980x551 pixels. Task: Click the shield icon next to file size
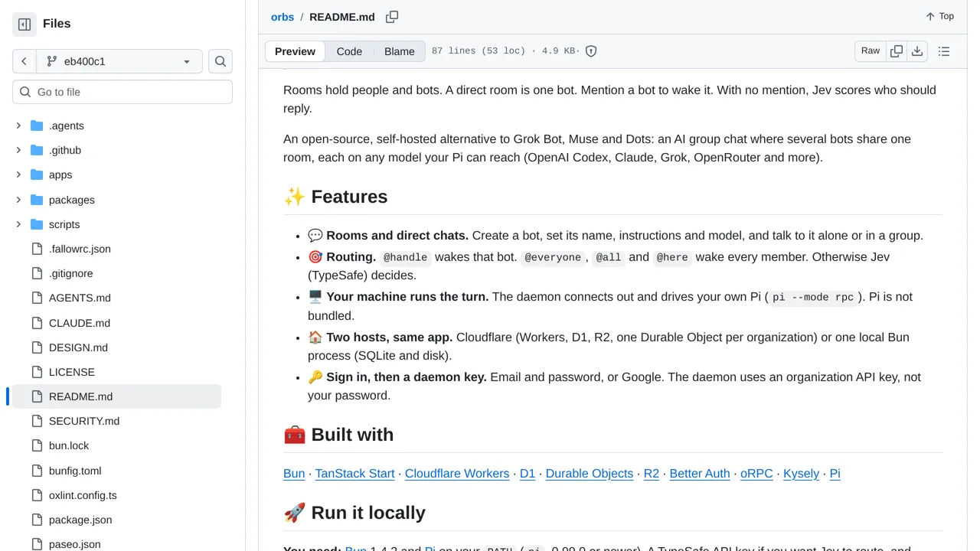point(591,51)
